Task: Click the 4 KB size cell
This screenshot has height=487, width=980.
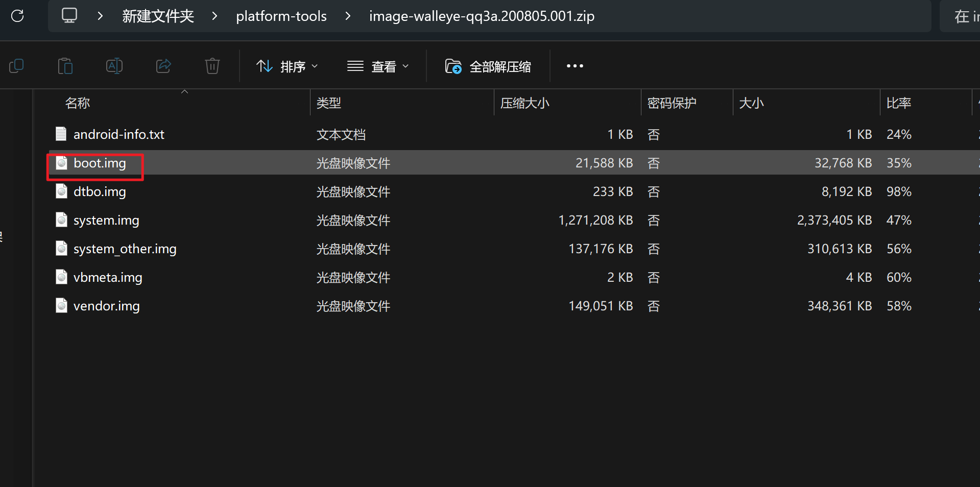Action: [859, 277]
